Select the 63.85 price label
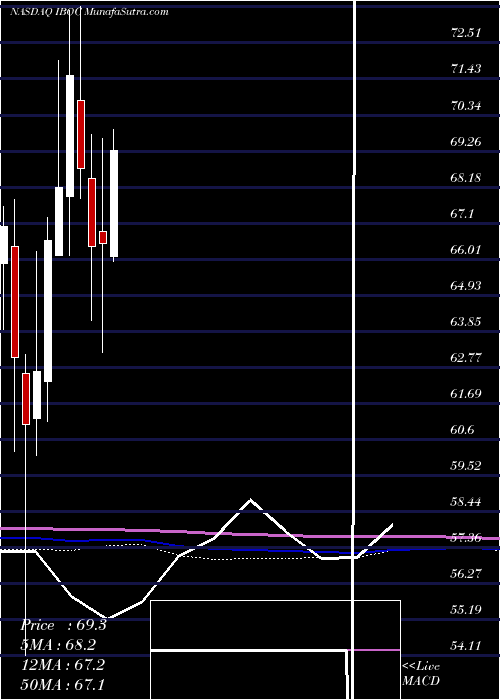 [466, 322]
